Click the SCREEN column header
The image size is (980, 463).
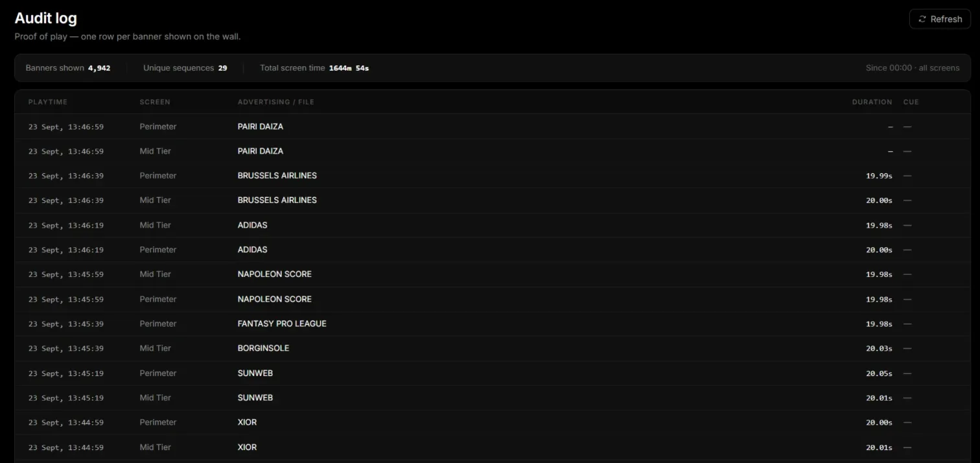tap(155, 102)
